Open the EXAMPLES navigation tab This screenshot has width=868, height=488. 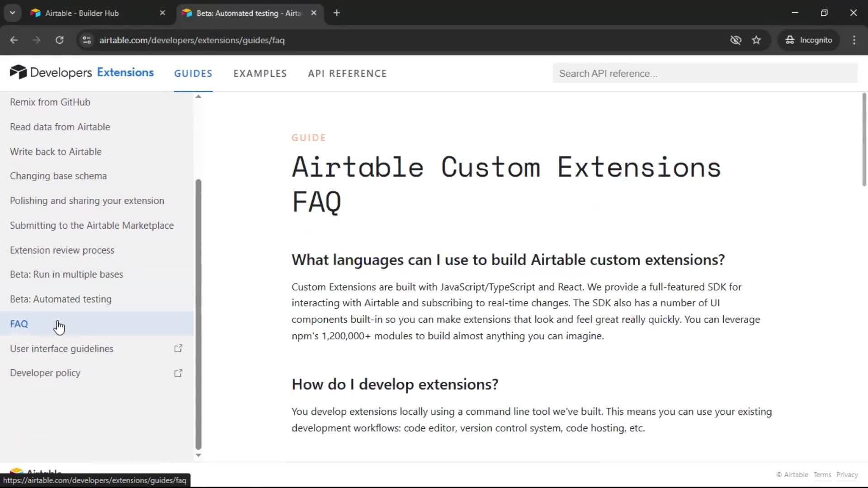(260, 74)
